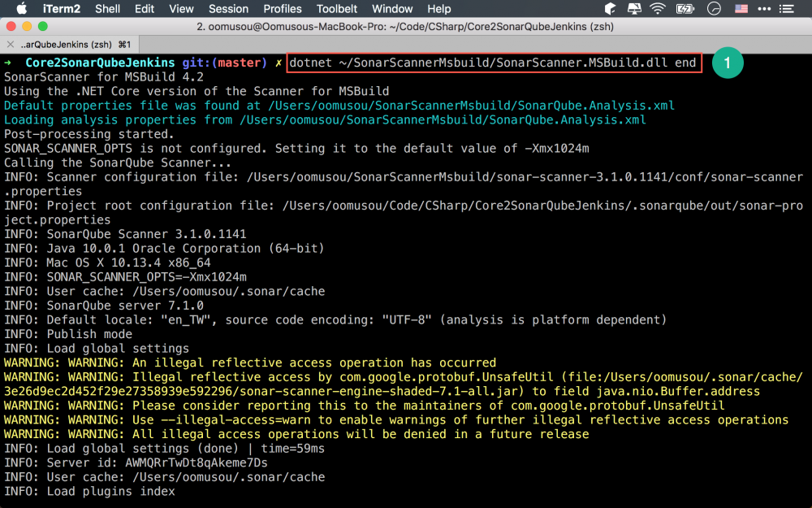The image size is (812, 508).
Task: Click 'INFO: Publish mode' line
Action: [x=68, y=334]
